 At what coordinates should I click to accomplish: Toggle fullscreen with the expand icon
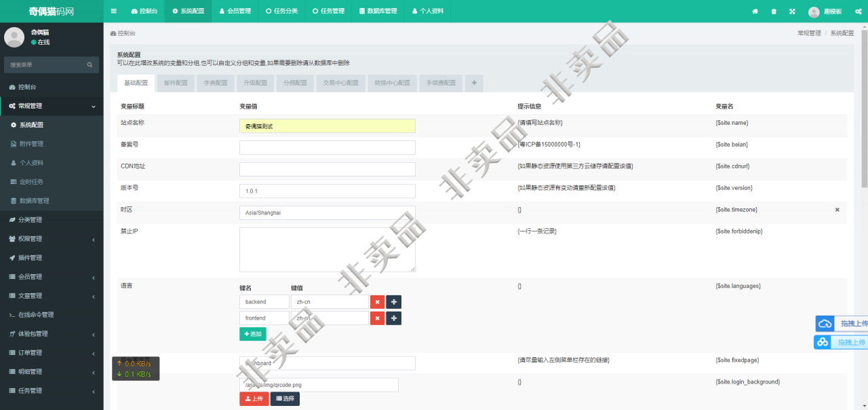pyautogui.click(x=792, y=12)
